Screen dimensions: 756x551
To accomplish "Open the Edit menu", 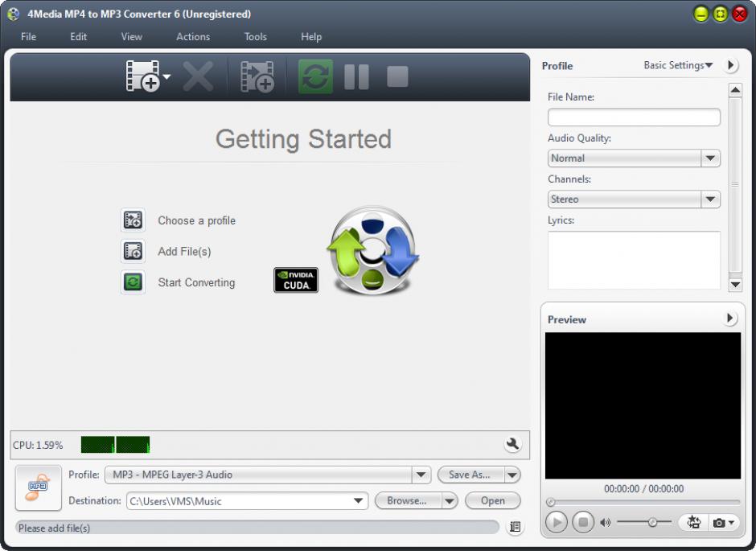I will 79,37.
